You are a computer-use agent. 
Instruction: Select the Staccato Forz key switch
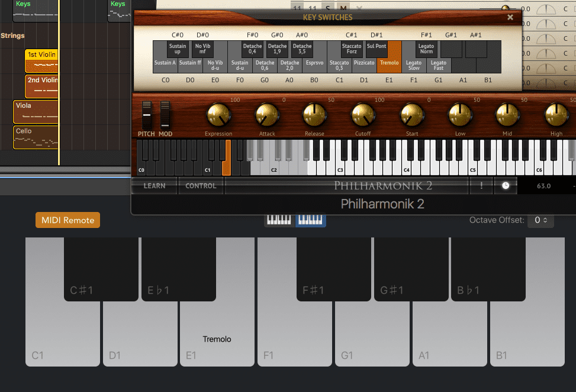352,49
